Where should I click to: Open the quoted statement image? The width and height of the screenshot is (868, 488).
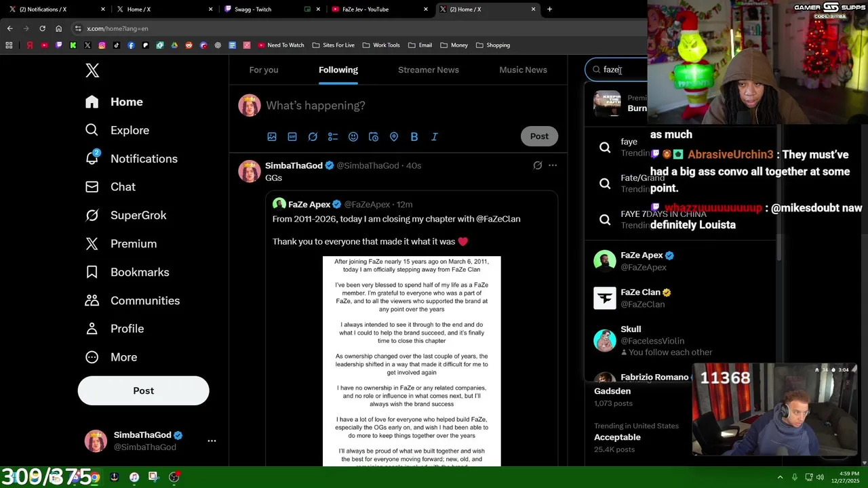pyautogui.click(x=412, y=361)
